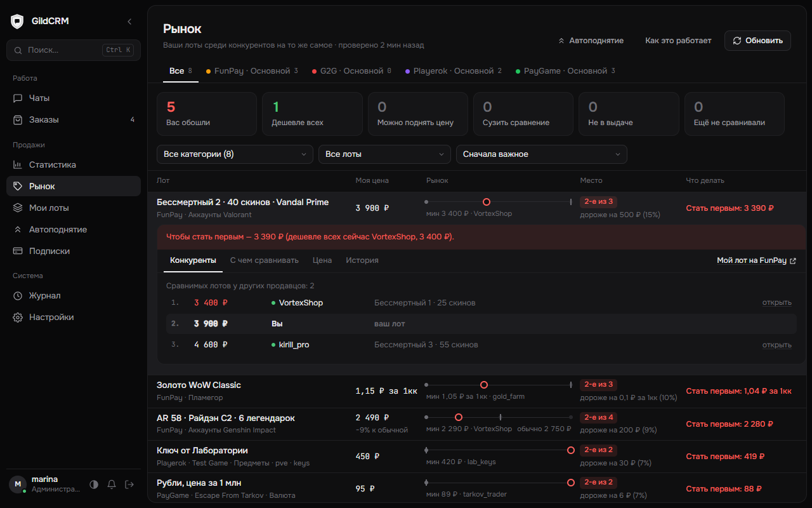
Task: Open the "Все категории (8)" dropdown
Action: [x=235, y=154]
